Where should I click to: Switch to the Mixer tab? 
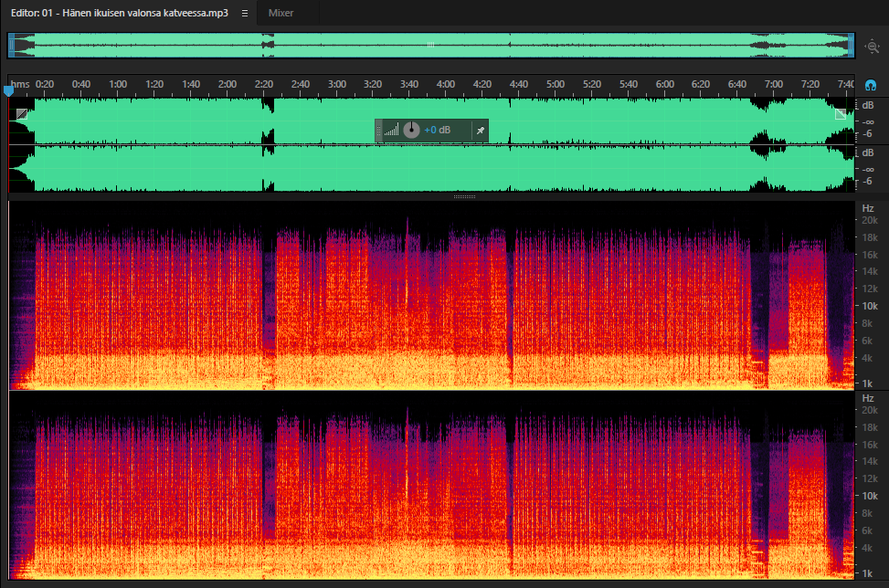point(280,13)
